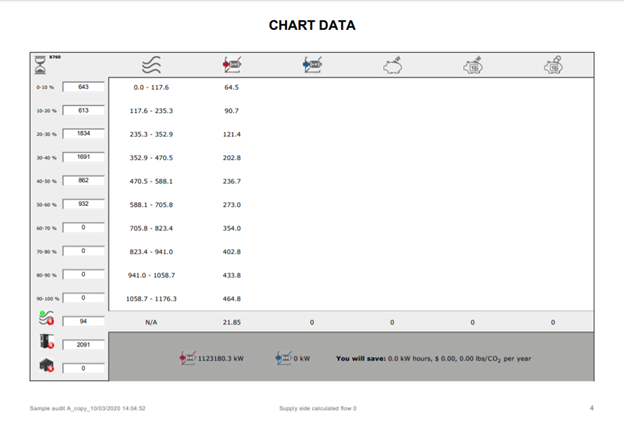Click power value 354.0
The image size is (624, 431).
[232, 228]
